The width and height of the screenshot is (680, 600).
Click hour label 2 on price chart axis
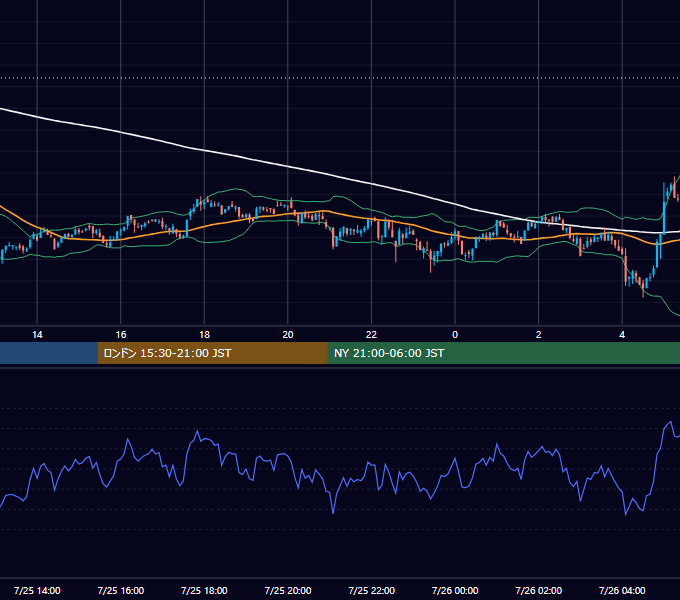pos(539,335)
